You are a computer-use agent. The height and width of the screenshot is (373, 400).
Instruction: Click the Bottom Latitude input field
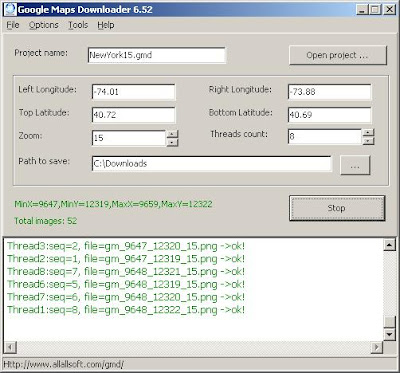(329, 115)
